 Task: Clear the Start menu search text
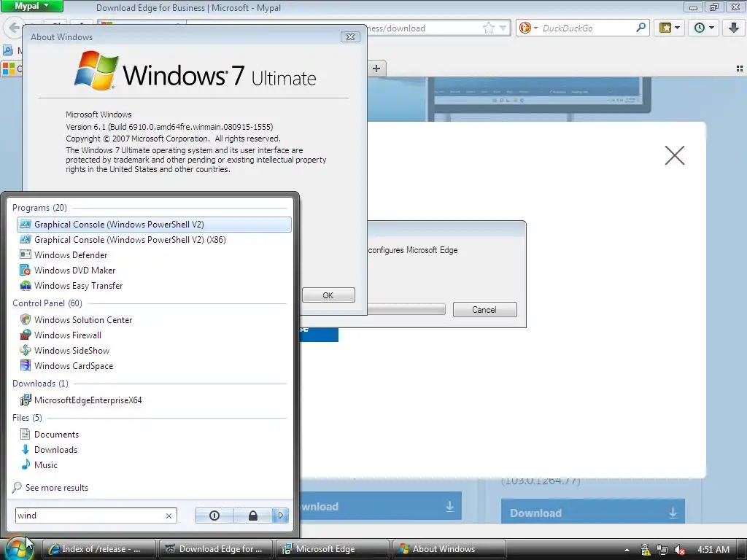pyautogui.click(x=169, y=516)
